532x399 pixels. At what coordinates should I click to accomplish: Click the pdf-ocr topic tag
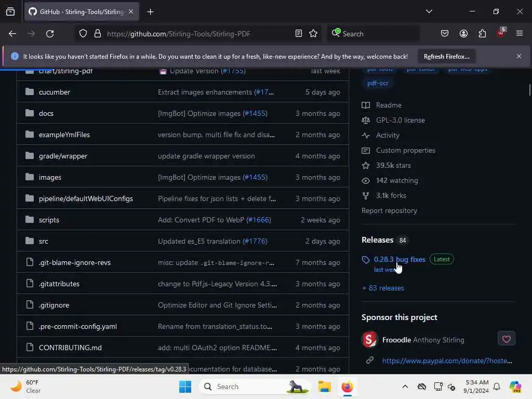pyautogui.click(x=377, y=83)
